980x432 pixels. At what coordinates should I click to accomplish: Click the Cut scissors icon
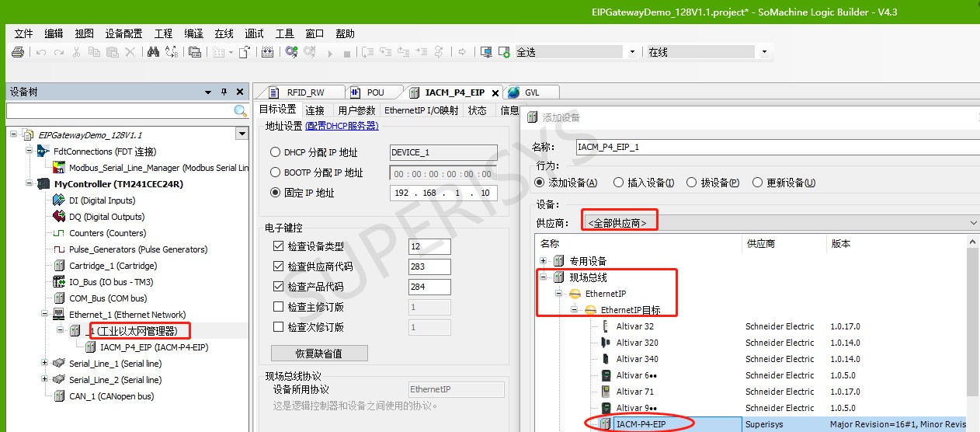[76, 52]
